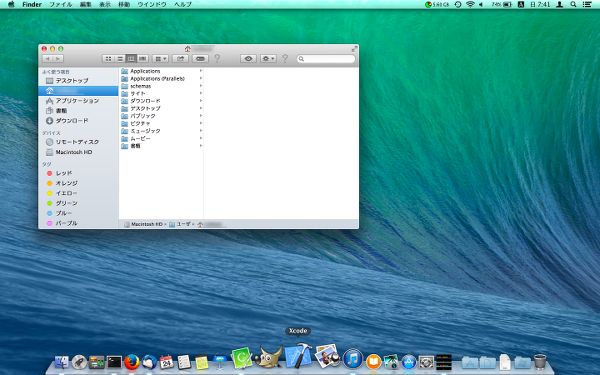Click the Wi-Fi status icon
The width and height of the screenshot is (600, 375).
pyautogui.click(x=470, y=5)
